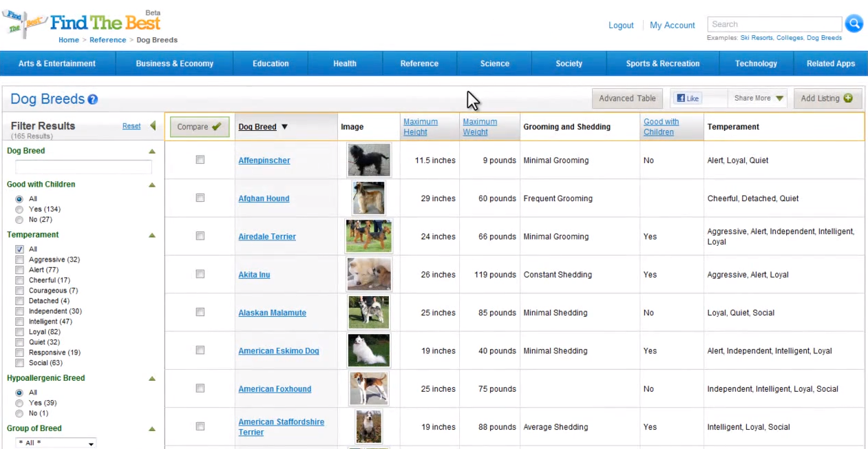Switch to the Health category tab

(344, 63)
